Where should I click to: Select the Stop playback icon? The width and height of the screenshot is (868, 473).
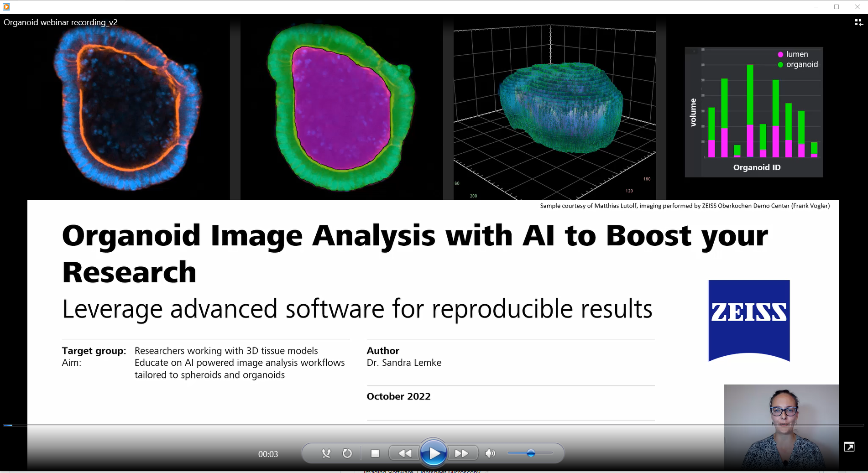[375, 453]
